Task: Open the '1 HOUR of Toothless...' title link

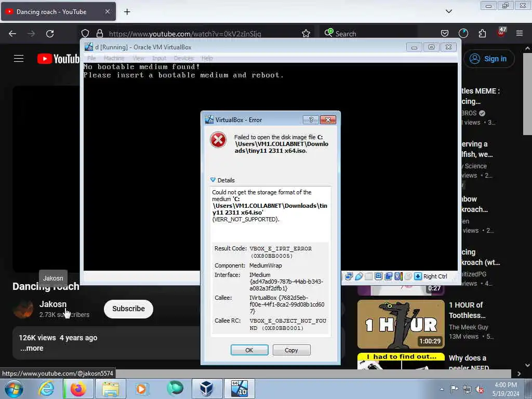Action: coord(467,310)
